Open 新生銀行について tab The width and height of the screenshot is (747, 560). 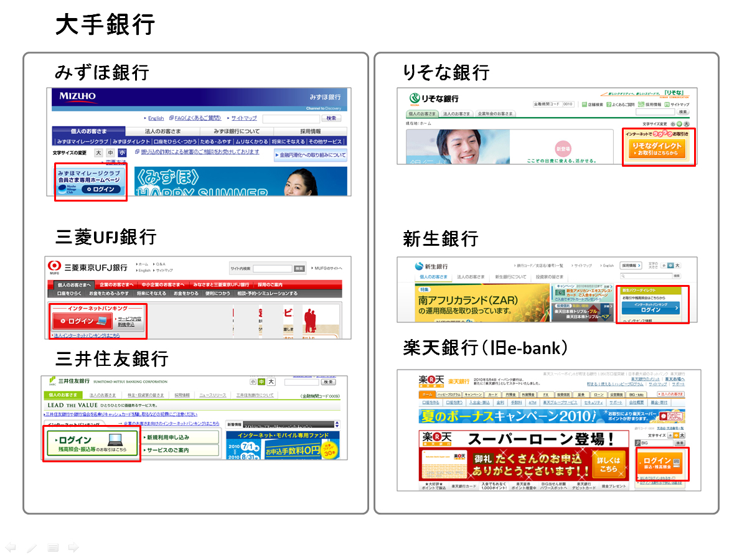pyautogui.click(x=511, y=277)
